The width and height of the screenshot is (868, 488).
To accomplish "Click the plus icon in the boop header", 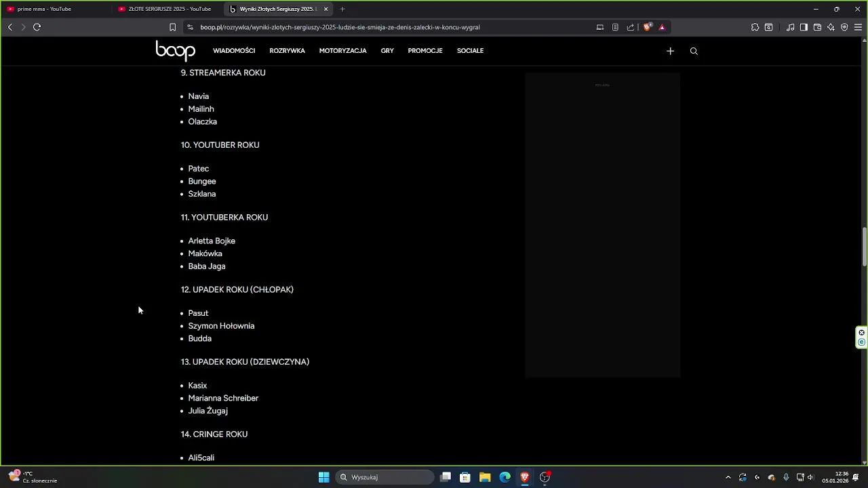I will tap(670, 51).
